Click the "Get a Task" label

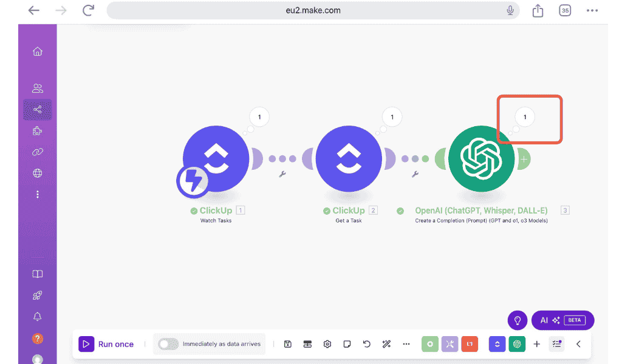(x=349, y=221)
